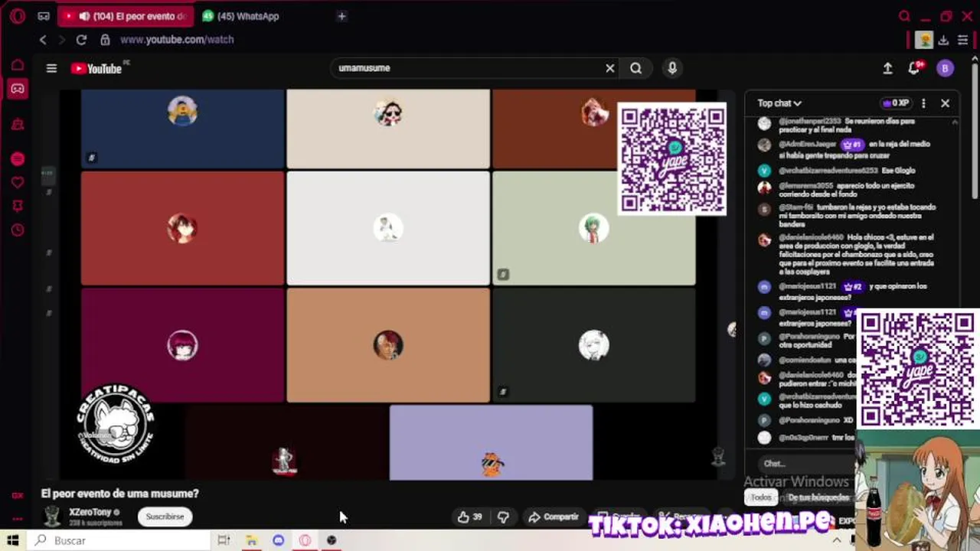Viewport: 980px width, 551px height.
Task: Focus the address bar URL
Action: [177, 40]
